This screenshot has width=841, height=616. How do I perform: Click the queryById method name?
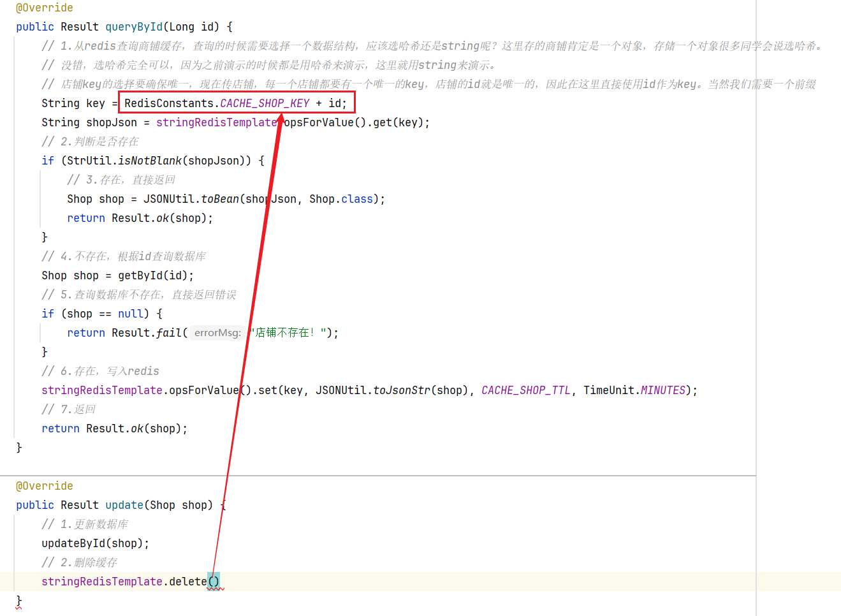coord(134,27)
